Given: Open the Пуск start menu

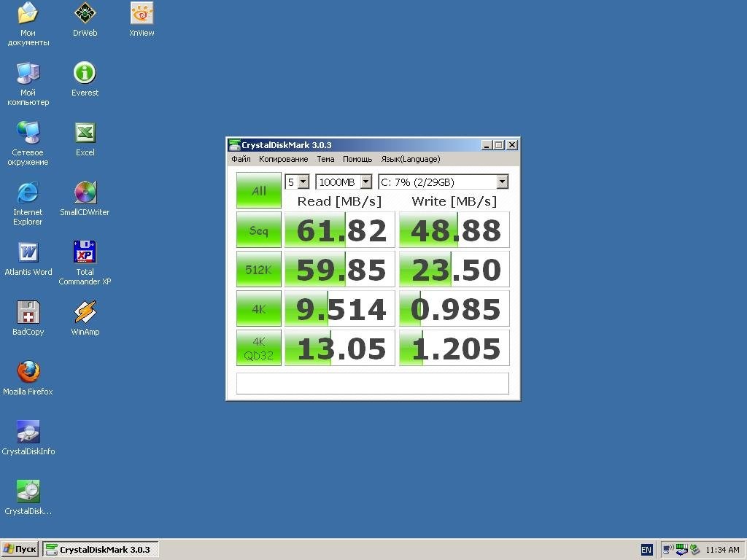Looking at the screenshot, I should coord(20,550).
